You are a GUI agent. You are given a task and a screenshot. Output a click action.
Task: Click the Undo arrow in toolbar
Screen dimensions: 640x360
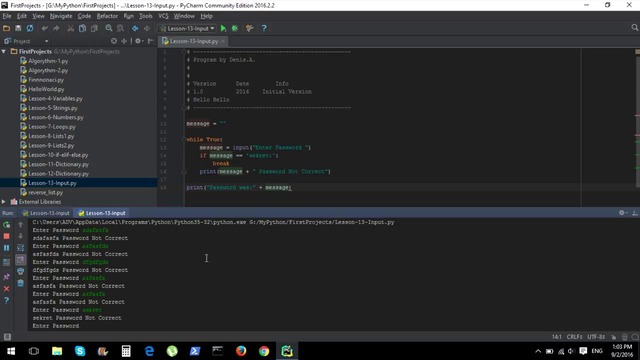coord(44,28)
